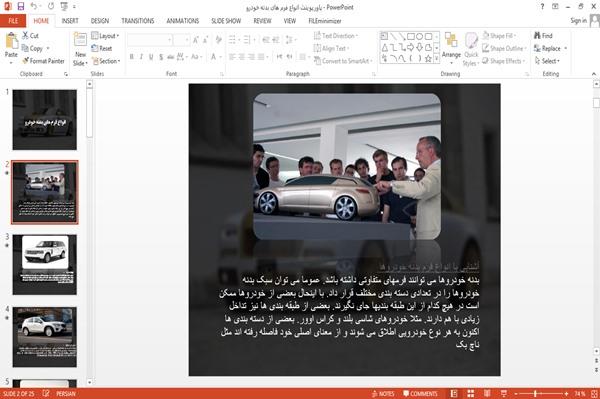600x399 pixels.
Task: Open the Layout dropdown
Action: (x=105, y=36)
